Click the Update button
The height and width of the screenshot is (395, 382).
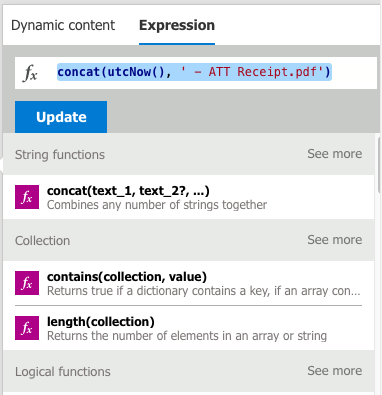pyautogui.click(x=61, y=117)
